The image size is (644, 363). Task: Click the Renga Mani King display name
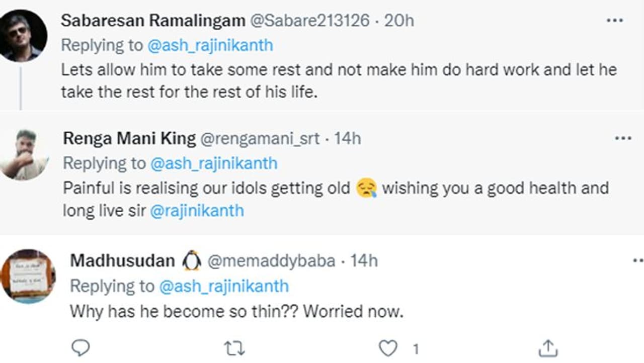coord(129,139)
